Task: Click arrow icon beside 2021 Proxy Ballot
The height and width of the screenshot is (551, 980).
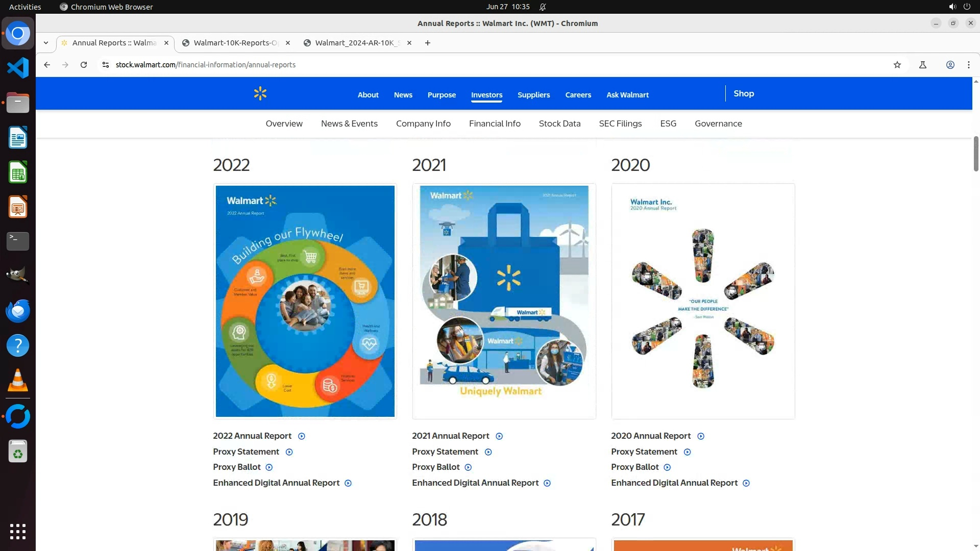Action: pyautogui.click(x=468, y=467)
